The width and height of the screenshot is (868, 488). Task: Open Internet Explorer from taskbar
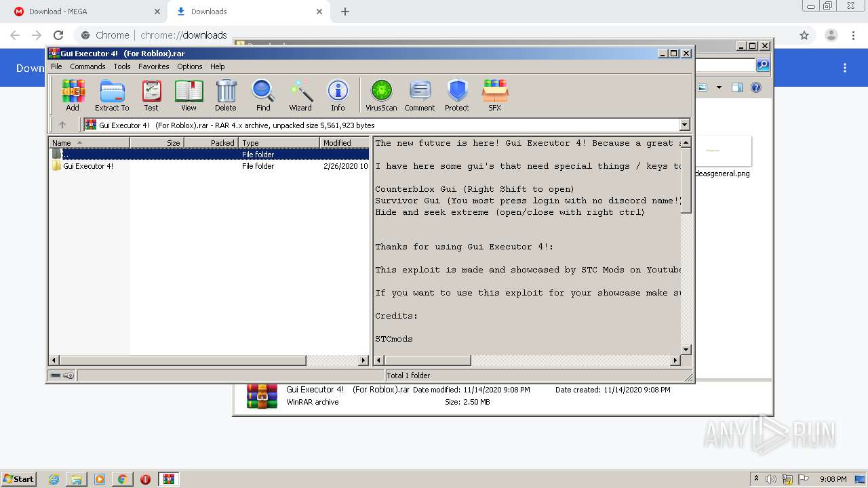[54, 479]
